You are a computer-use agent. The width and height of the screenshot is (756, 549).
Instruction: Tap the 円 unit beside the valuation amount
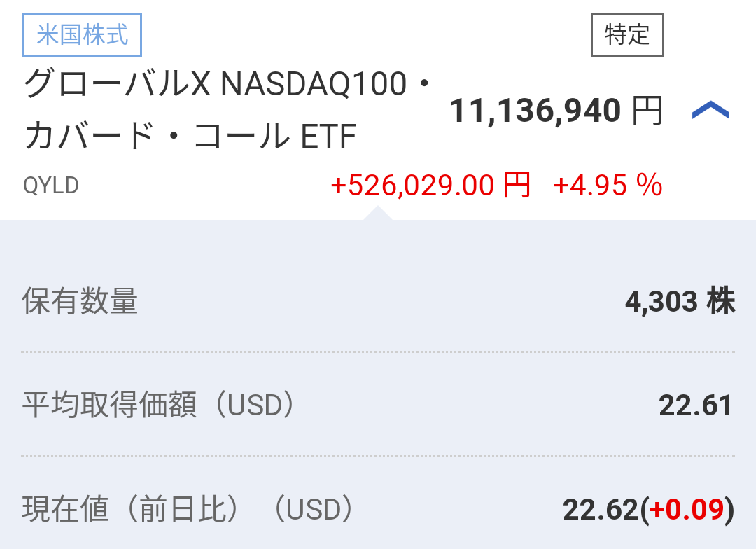coord(647,111)
